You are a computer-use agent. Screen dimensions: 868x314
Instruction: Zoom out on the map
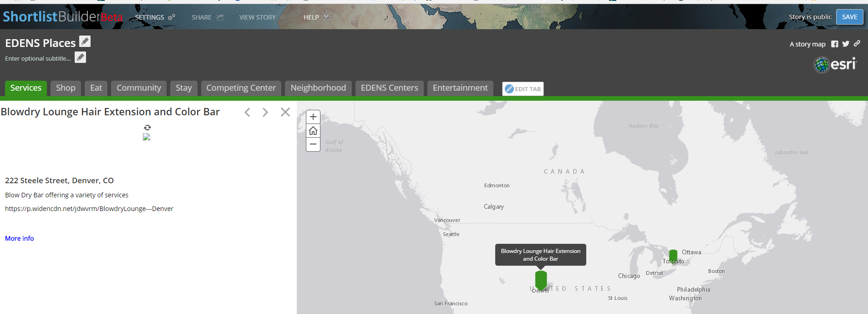(313, 144)
